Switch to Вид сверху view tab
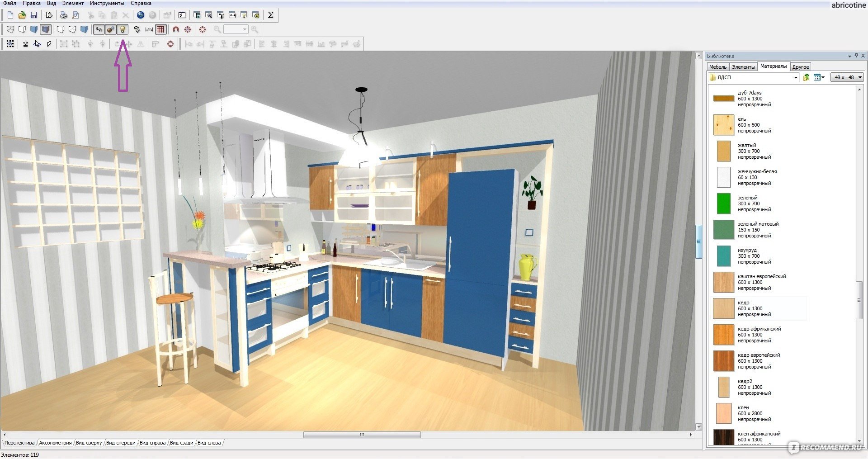 (x=89, y=443)
